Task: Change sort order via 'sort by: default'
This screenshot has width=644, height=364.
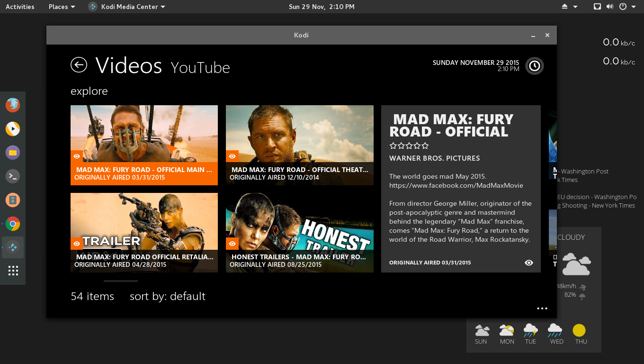Action: pos(168,296)
